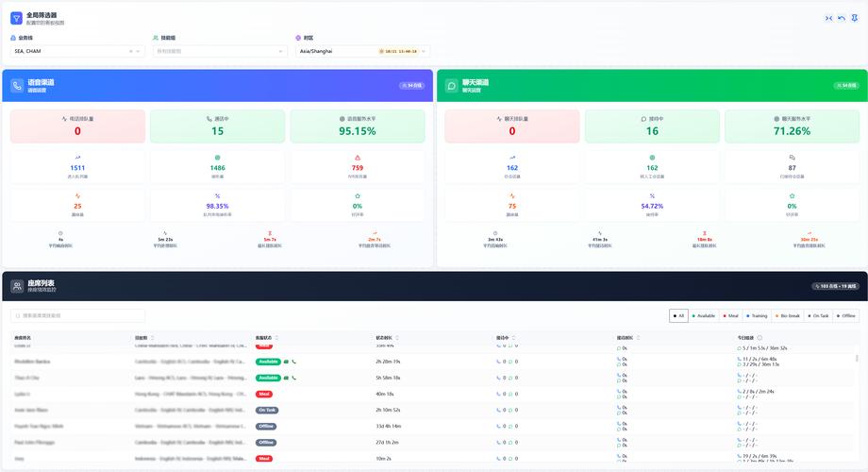Image resolution: width=868 pixels, height=472 pixels.
Task: Open the empty skill group dropdown
Action: point(220,51)
